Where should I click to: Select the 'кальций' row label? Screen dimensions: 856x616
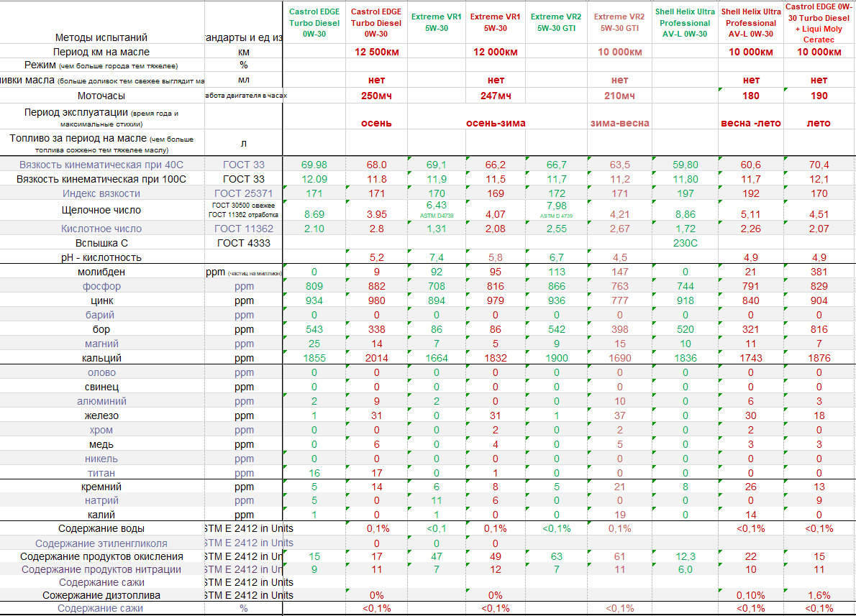point(101,359)
